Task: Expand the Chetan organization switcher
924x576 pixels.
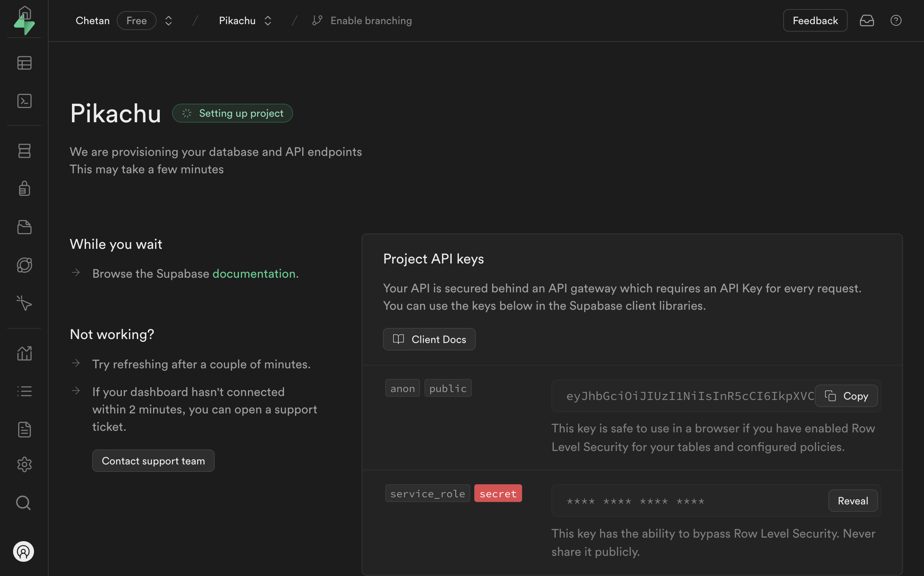Action: [169, 21]
